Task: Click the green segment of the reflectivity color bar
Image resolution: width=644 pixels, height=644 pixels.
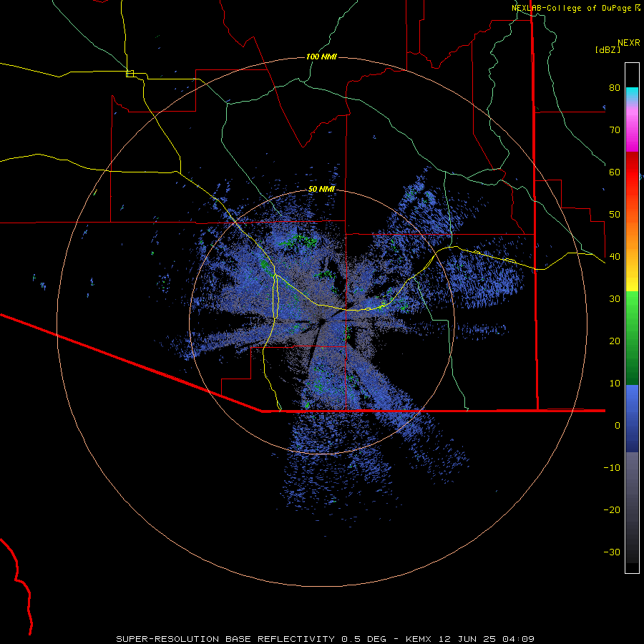Action: click(632, 338)
